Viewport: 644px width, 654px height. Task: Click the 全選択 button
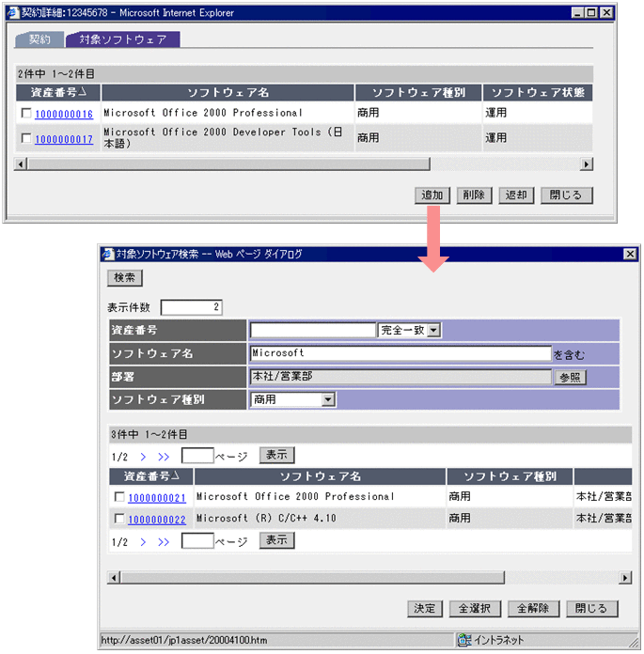[x=475, y=609]
